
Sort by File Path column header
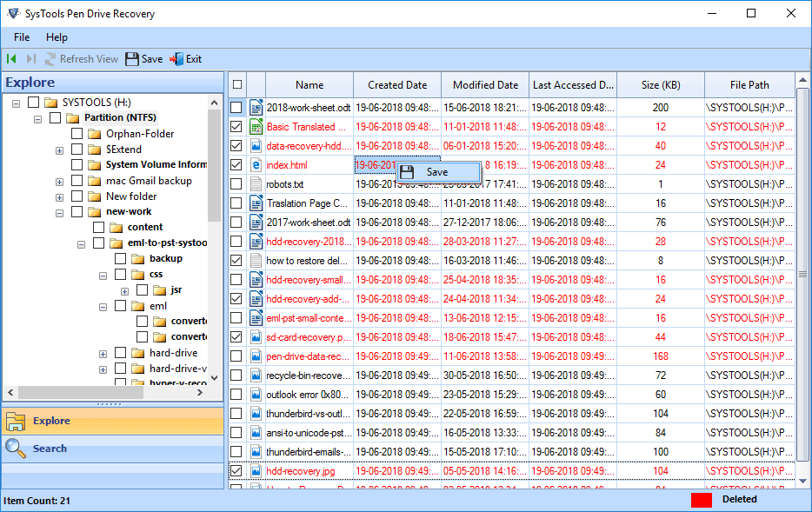(x=749, y=85)
